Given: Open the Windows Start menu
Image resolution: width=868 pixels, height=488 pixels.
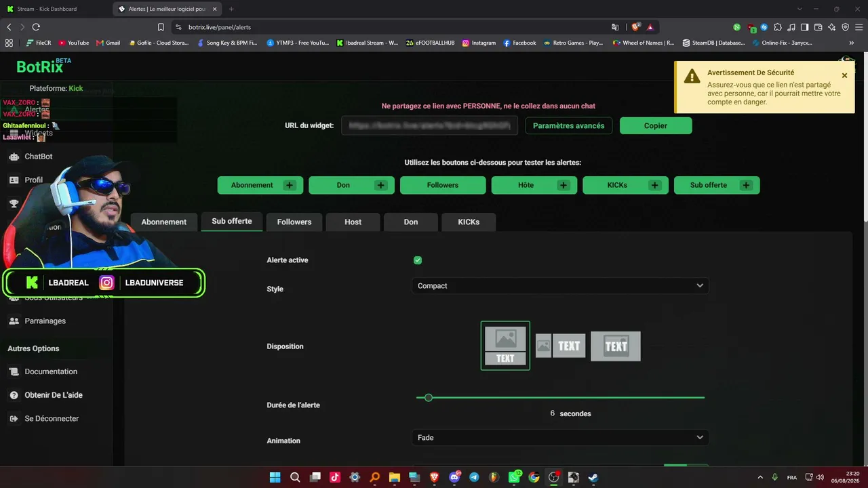Looking at the screenshot, I should pyautogui.click(x=275, y=477).
